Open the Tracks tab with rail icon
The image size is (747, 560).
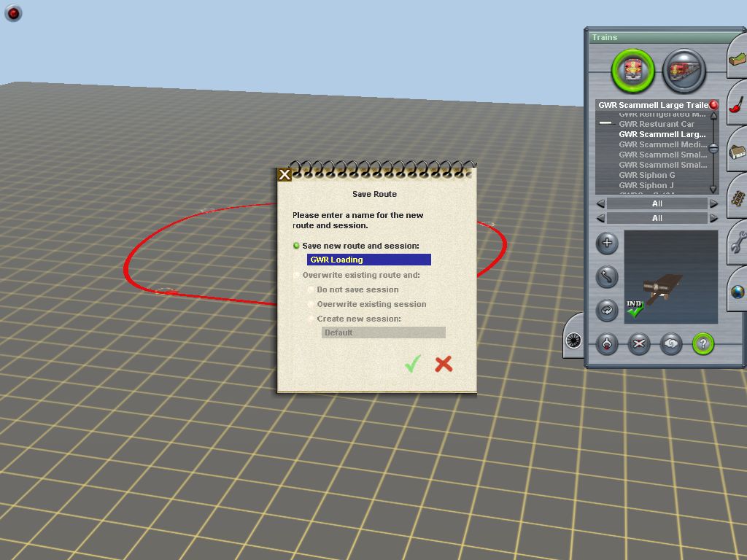(x=737, y=197)
